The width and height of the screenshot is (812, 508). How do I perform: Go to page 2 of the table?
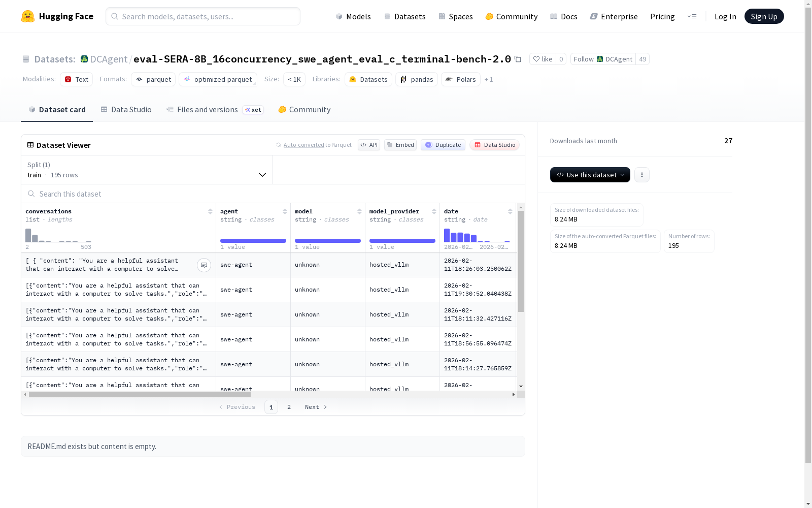coord(289,407)
